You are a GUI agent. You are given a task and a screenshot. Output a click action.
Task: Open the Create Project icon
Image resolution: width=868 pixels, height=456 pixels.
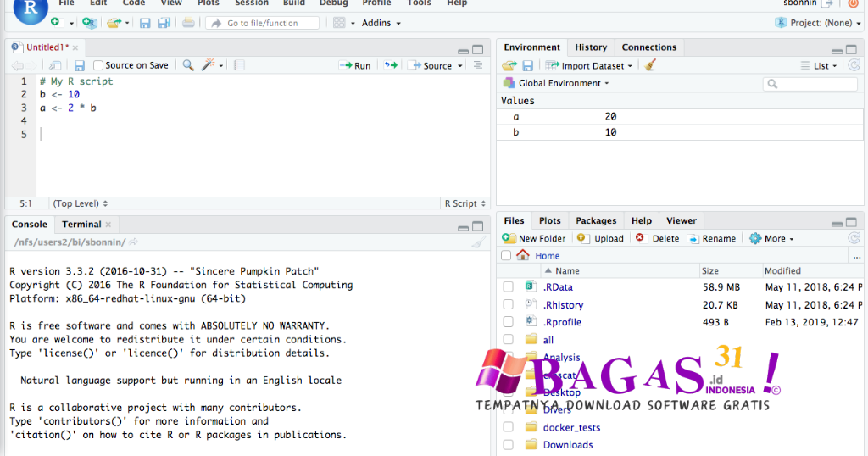coord(89,23)
